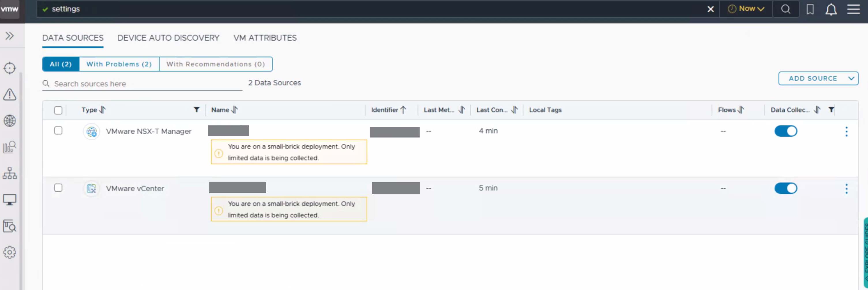Check the select-all checkbox in table header
The height and width of the screenshot is (290, 868).
point(58,110)
